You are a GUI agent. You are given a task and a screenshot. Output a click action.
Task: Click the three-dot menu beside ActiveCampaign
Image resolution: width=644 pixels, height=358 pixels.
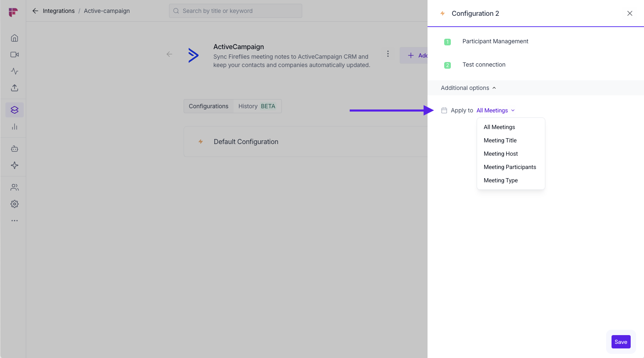(388, 54)
